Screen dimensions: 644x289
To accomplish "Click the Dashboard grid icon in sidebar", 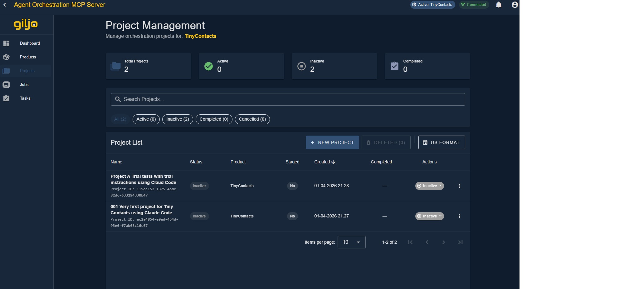I will pos(6,43).
